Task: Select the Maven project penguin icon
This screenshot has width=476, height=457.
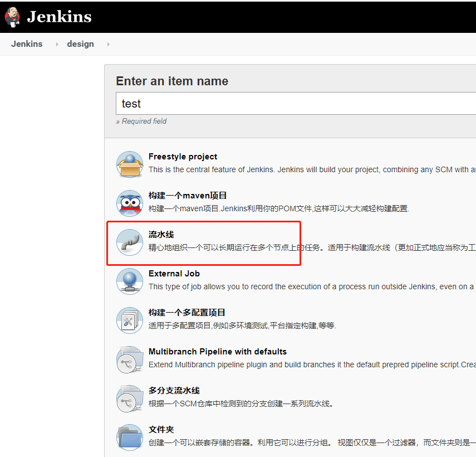Action: [130, 202]
